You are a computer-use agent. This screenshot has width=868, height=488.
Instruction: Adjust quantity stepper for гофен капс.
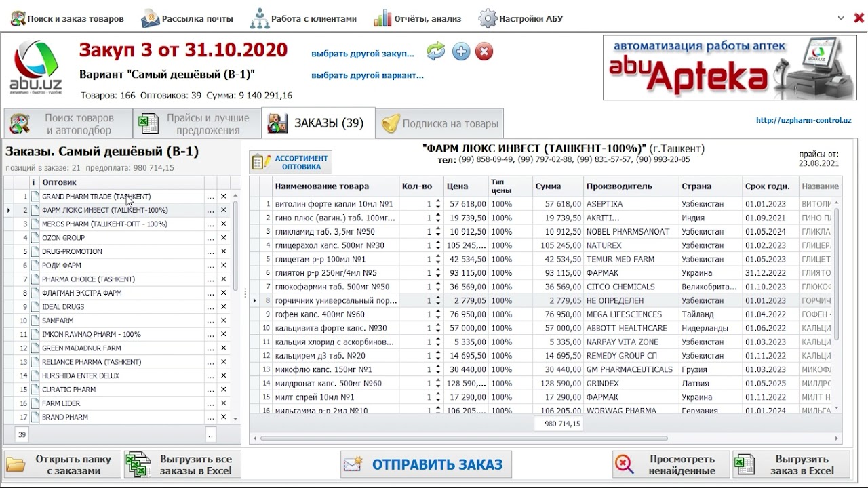tap(437, 314)
